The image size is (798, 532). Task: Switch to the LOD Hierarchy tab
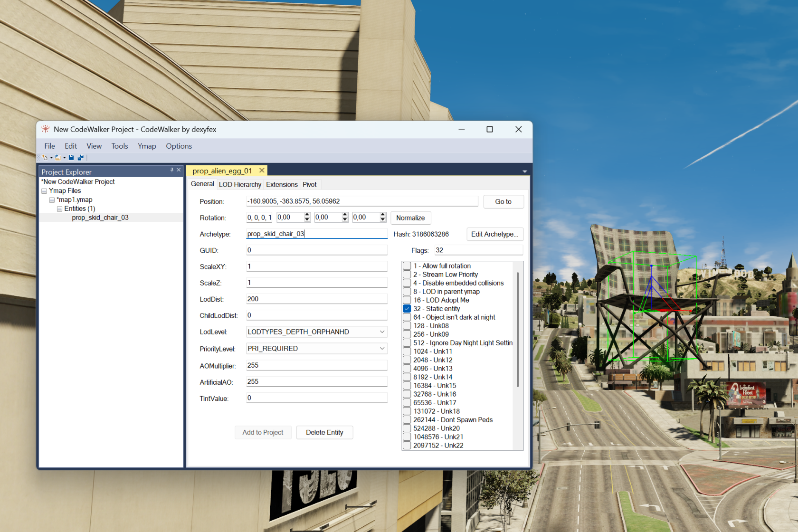click(x=240, y=185)
